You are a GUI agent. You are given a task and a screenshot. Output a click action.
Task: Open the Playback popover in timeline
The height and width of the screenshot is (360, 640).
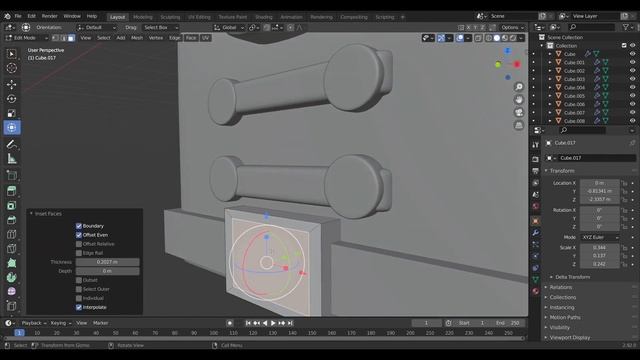(33, 323)
